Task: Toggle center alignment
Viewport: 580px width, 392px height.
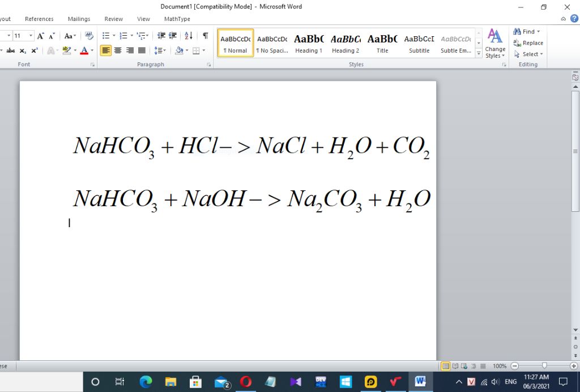Action: click(x=118, y=50)
